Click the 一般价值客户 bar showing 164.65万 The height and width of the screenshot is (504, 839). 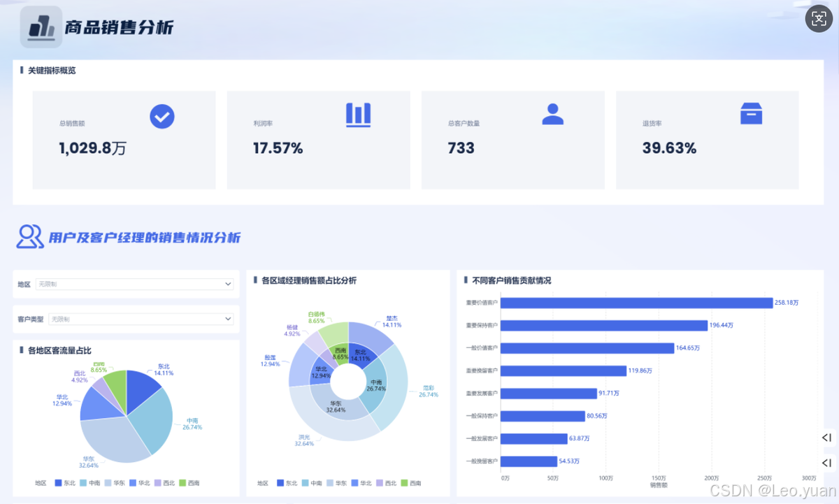point(588,347)
